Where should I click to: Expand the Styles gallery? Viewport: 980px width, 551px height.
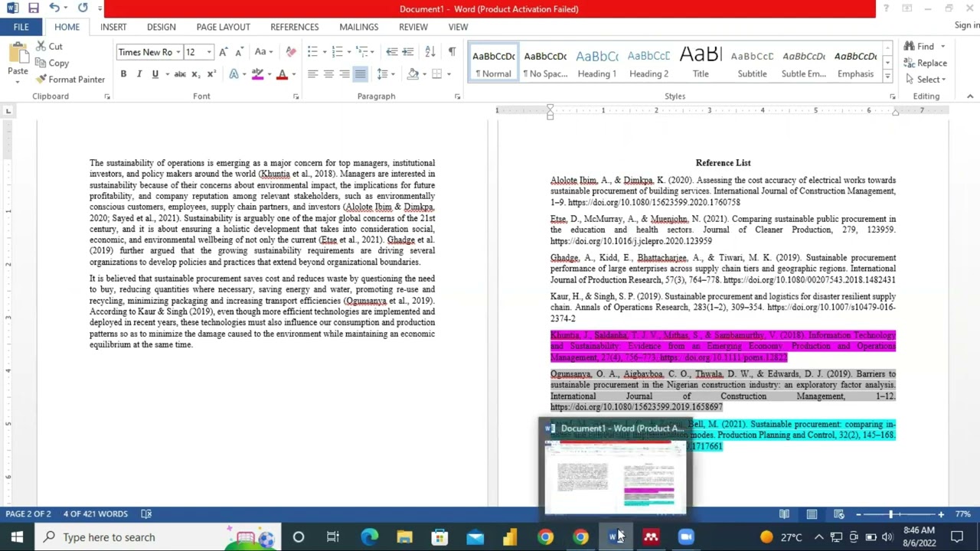(887, 76)
